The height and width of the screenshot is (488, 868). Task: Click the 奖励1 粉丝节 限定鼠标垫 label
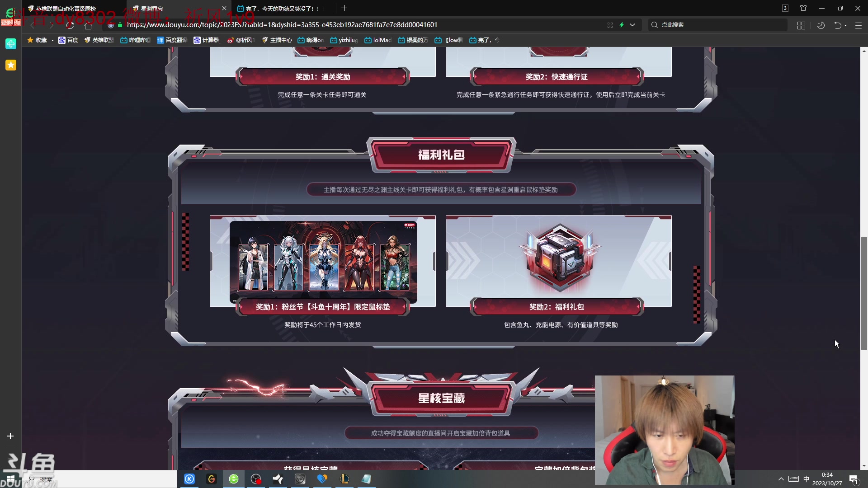tap(323, 307)
